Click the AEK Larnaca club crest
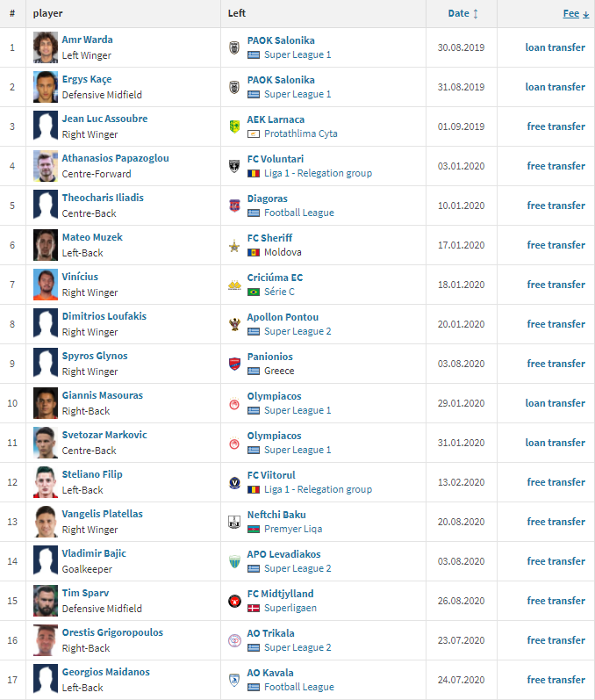Image resolution: width=595 pixels, height=700 pixels. point(234,126)
